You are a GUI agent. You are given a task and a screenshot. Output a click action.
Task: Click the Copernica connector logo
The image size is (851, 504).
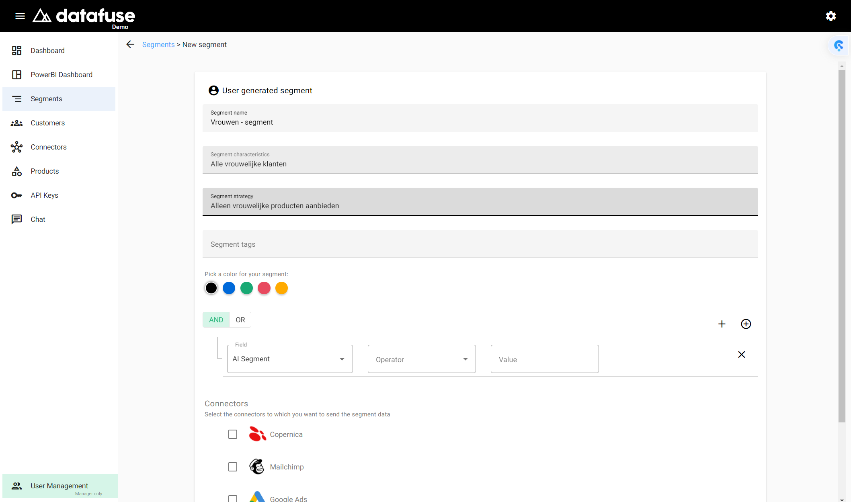tap(258, 434)
